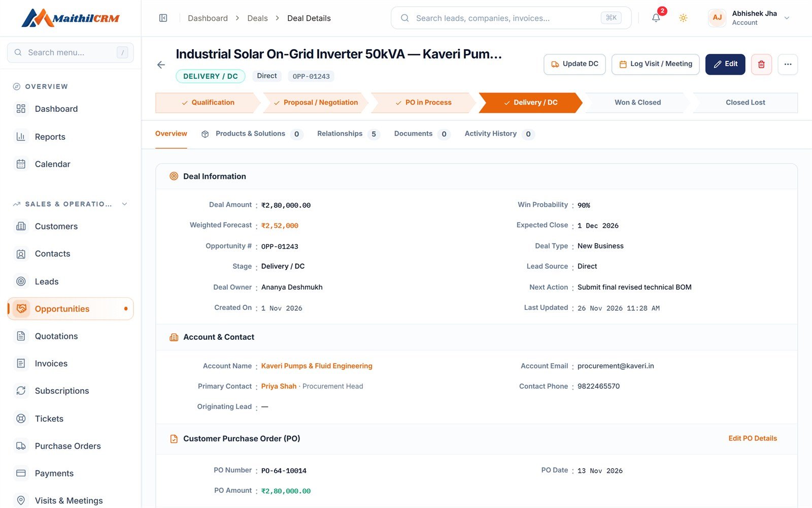Open Dashboard in the sidebar

[71, 109]
